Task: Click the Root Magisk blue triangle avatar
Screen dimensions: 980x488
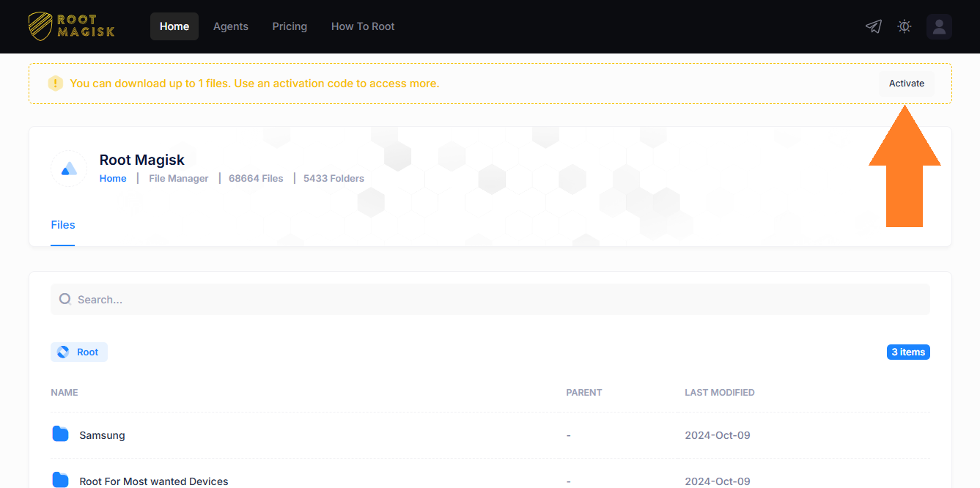Action: (x=69, y=169)
